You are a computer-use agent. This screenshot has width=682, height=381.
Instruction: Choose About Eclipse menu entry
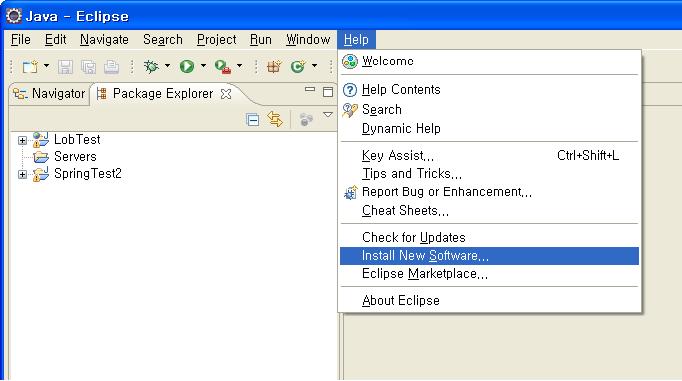pos(489,301)
